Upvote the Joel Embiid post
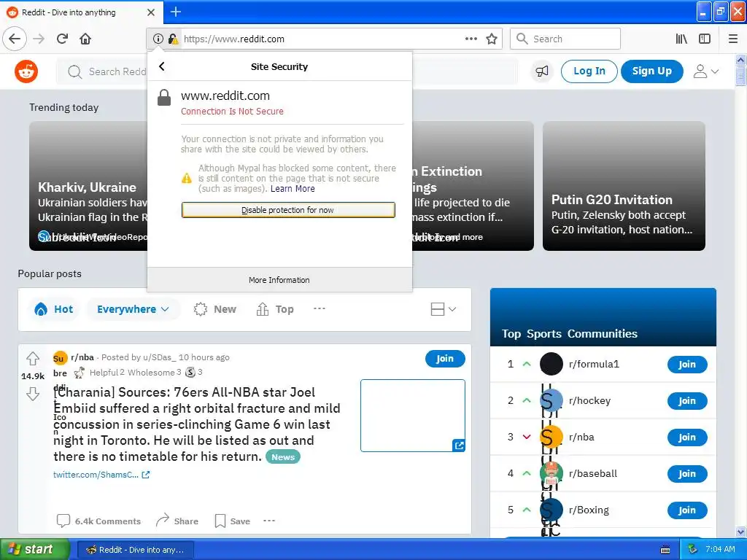747x560 pixels. pyautogui.click(x=32, y=357)
